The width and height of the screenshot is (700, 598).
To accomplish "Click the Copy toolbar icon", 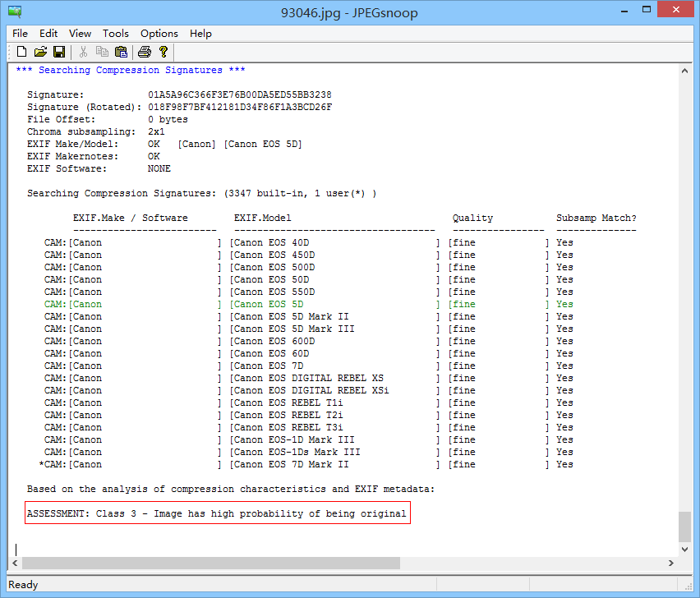I will pyautogui.click(x=102, y=52).
